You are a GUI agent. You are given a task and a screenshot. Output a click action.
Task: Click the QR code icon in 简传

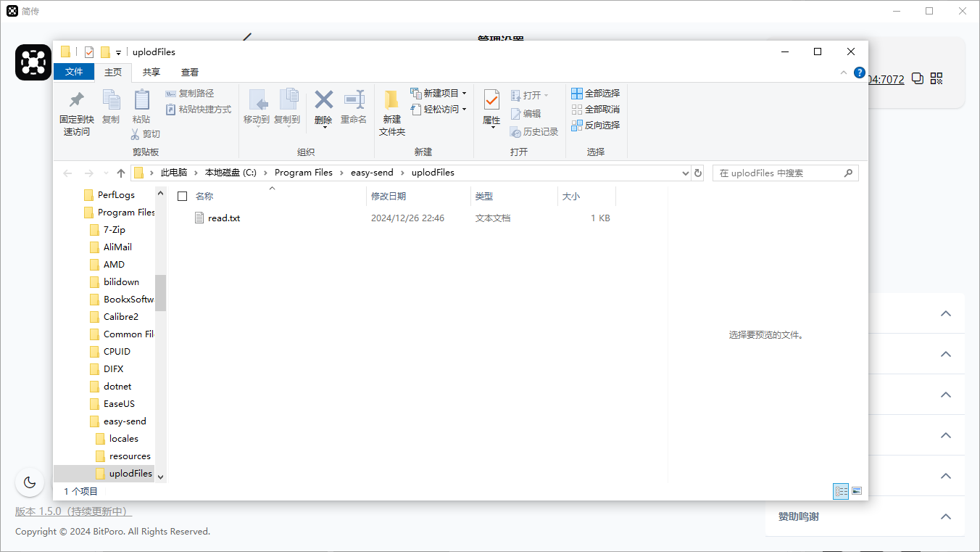(937, 78)
